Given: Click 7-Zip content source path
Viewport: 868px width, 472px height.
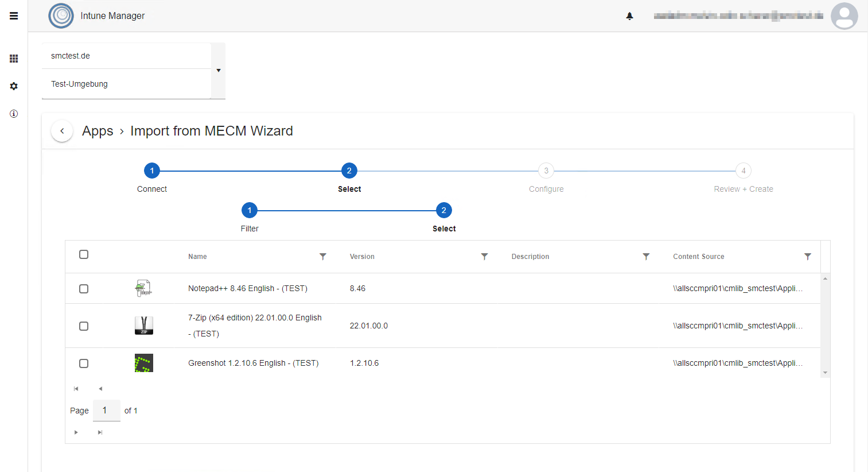Looking at the screenshot, I should (x=738, y=326).
